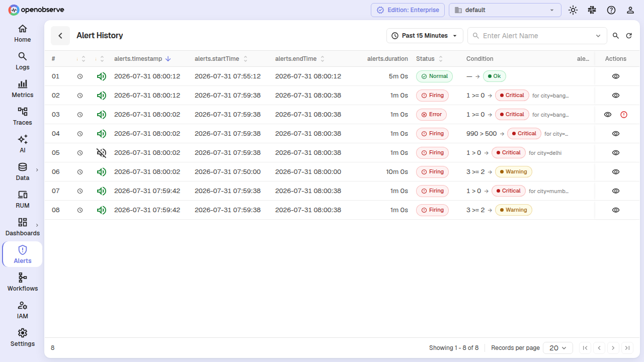Screen dimensions: 644x362
Task: View details eye icon for row 05
Action: coord(616,153)
